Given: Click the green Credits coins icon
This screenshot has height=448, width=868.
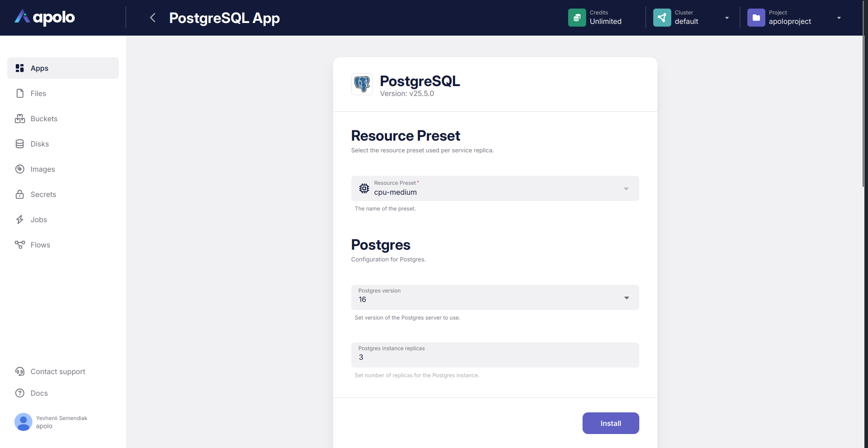Looking at the screenshot, I should 577,18.
